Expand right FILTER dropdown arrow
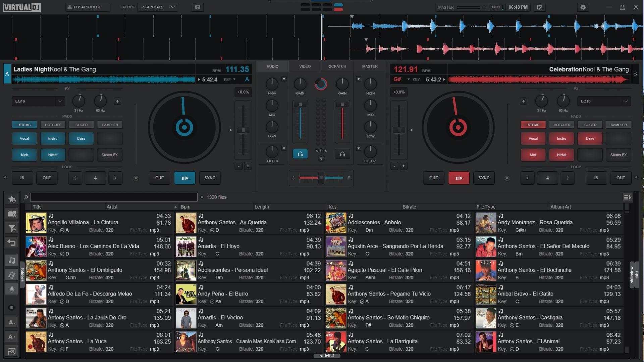644x362 pixels. (x=359, y=148)
